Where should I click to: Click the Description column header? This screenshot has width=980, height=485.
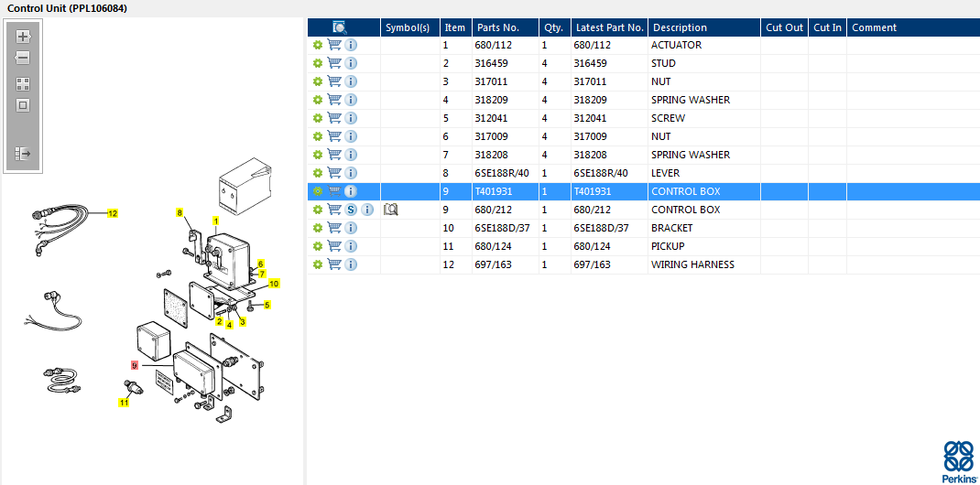point(704,27)
